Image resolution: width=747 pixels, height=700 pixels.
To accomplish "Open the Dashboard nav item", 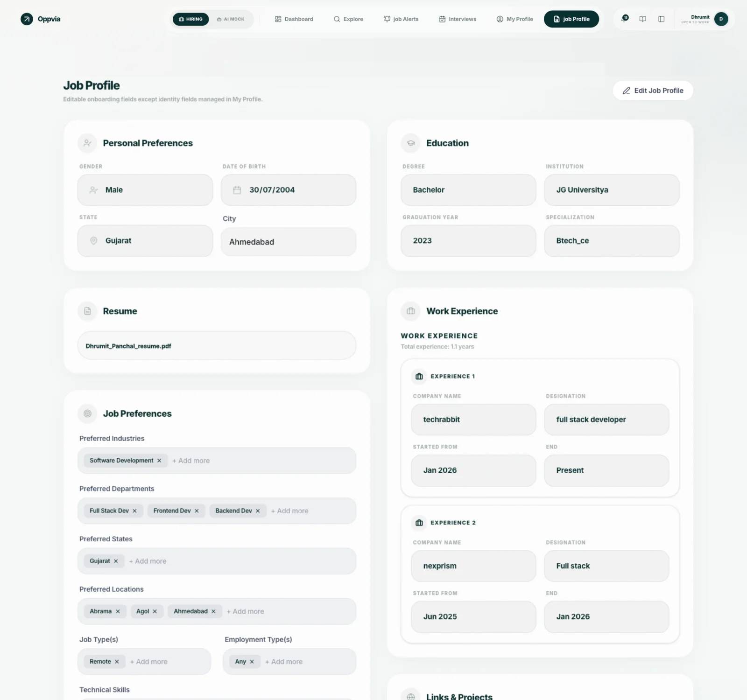I will [x=294, y=19].
